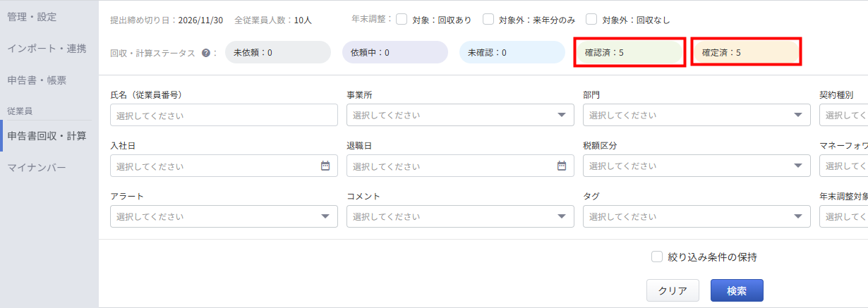Select マイナンバー in the sidebar
Screen dimensions: 868x308
pyautogui.click(x=37, y=168)
